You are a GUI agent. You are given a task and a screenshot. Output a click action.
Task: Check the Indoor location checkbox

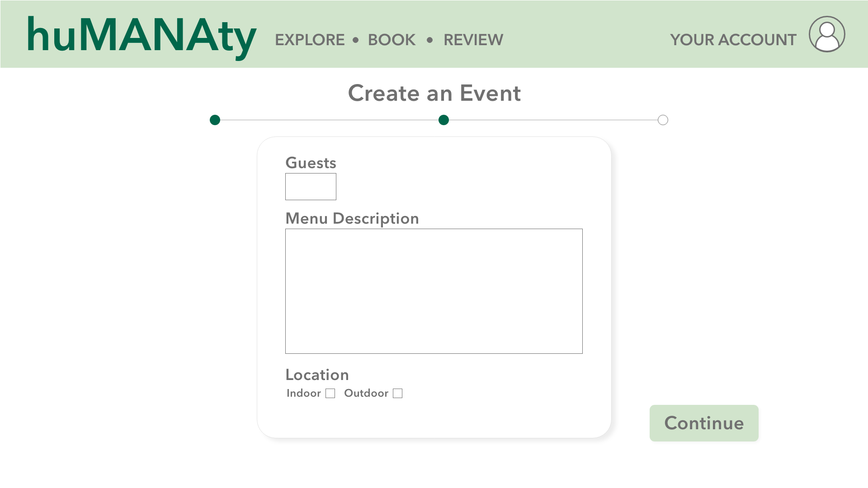(x=330, y=394)
